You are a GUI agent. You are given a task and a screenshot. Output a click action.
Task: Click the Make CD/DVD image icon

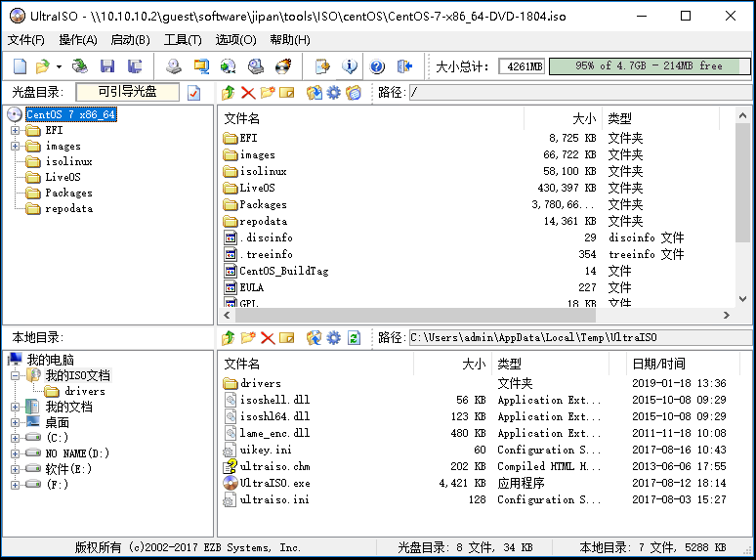click(174, 66)
